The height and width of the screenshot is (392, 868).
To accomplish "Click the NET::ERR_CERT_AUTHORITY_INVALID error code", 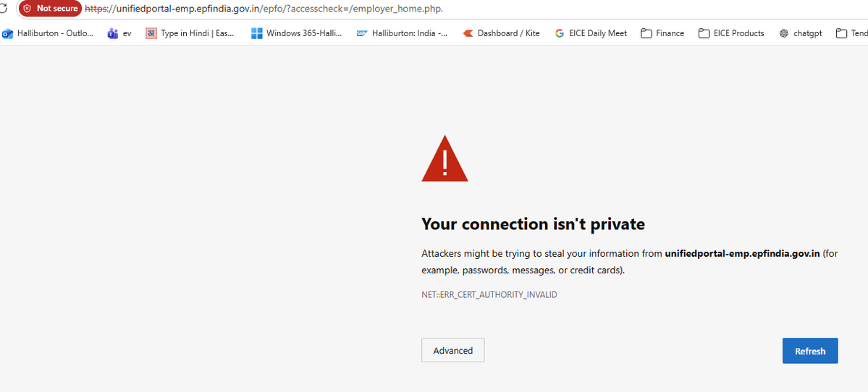I will 489,294.
